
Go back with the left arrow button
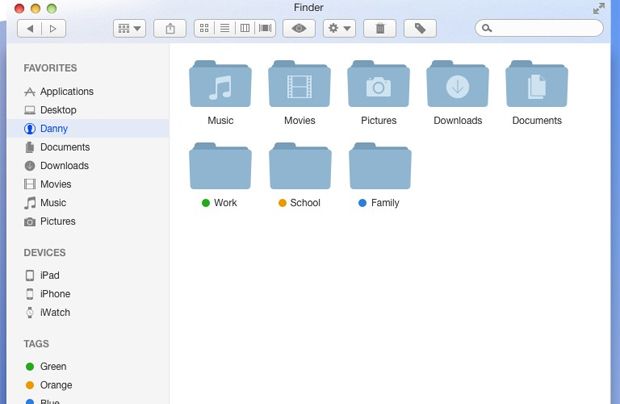[x=30, y=28]
